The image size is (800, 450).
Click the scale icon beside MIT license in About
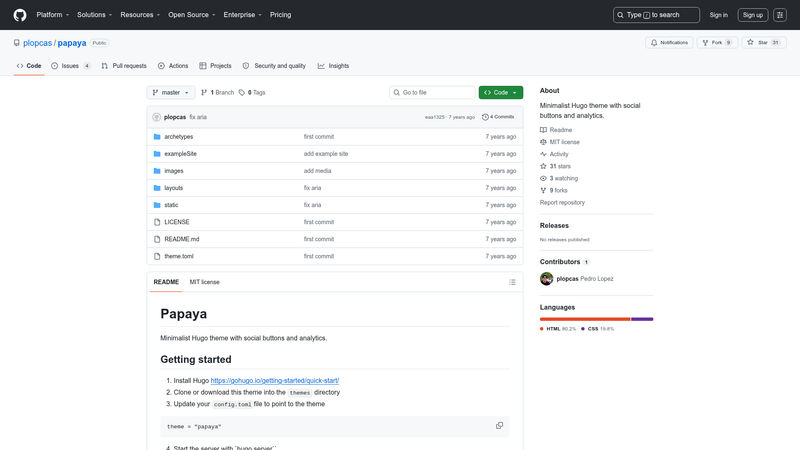[543, 142]
